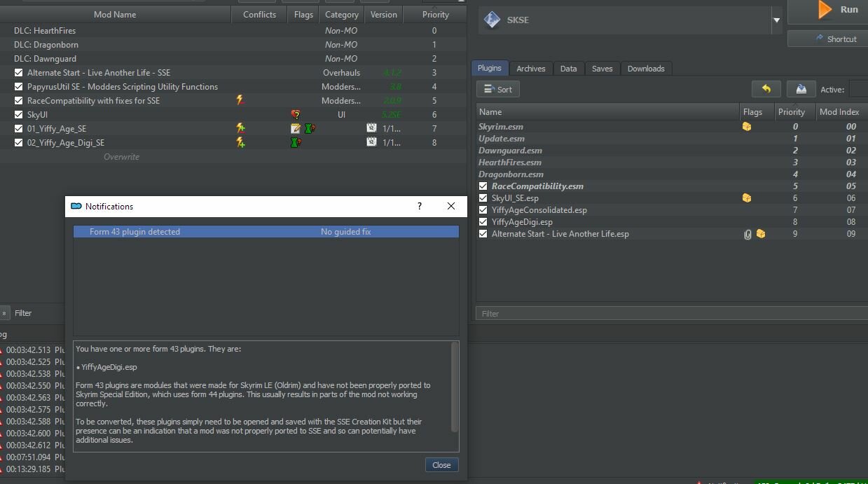
Task: Click the Version column header
Action: coord(383,14)
